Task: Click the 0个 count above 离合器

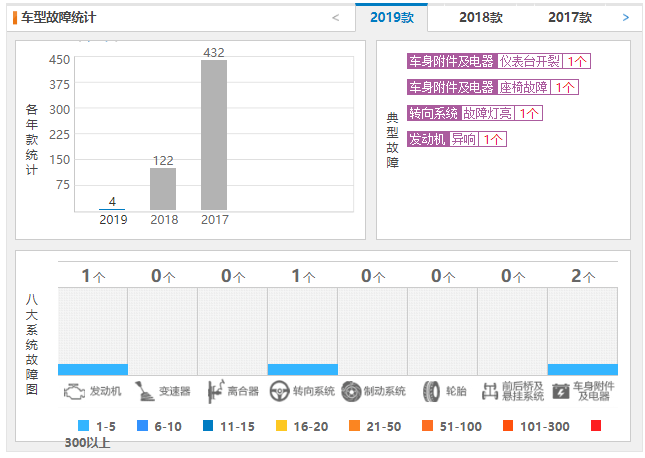Action: (x=233, y=276)
